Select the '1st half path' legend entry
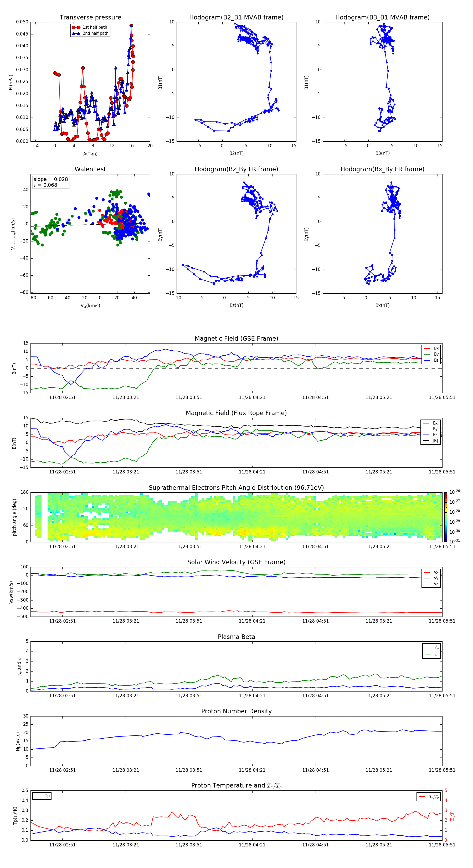473x868 pixels. 90,27
